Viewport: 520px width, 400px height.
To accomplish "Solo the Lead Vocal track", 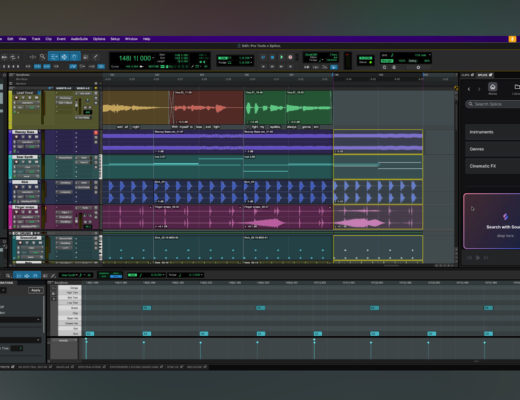I will coord(29,98).
